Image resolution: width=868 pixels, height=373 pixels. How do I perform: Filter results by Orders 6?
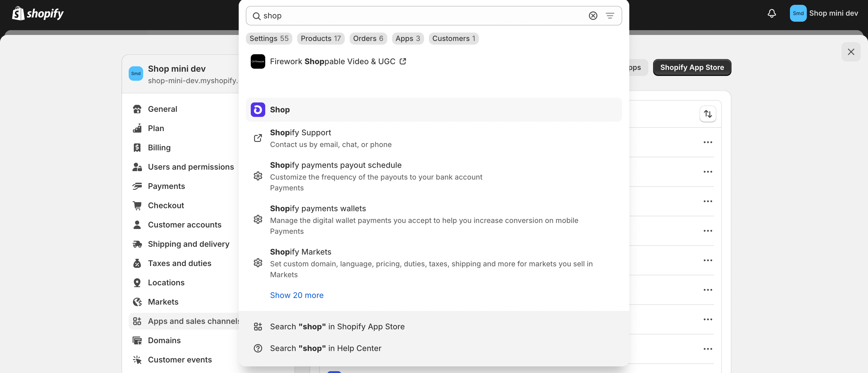click(368, 38)
